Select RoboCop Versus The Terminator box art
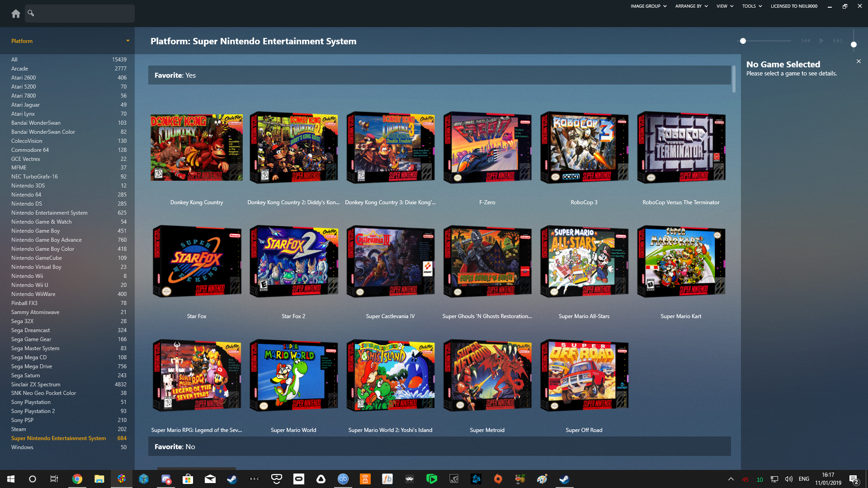 pyautogui.click(x=681, y=147)
